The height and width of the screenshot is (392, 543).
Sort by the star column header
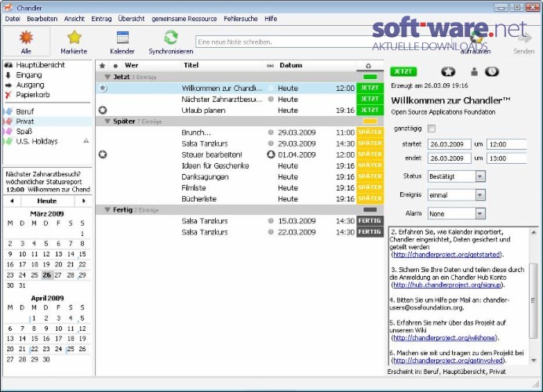coord(102,65)
